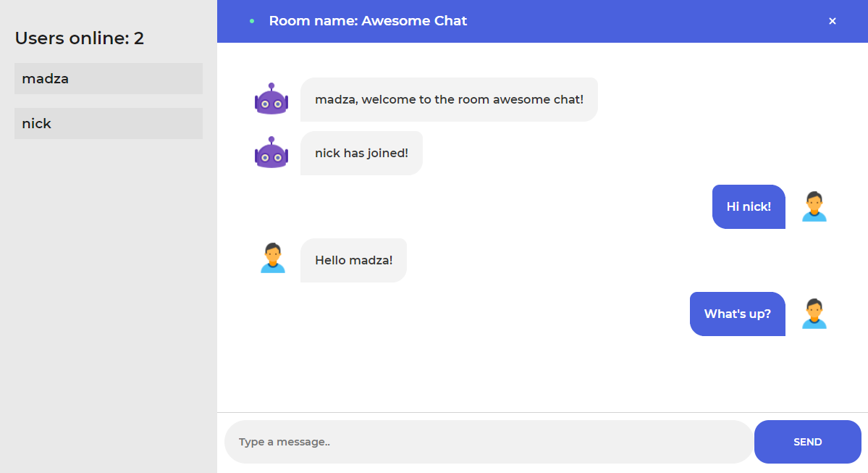Click the avatar beside 'What's up?' message
Screen dimensions: 868x473
814,313
